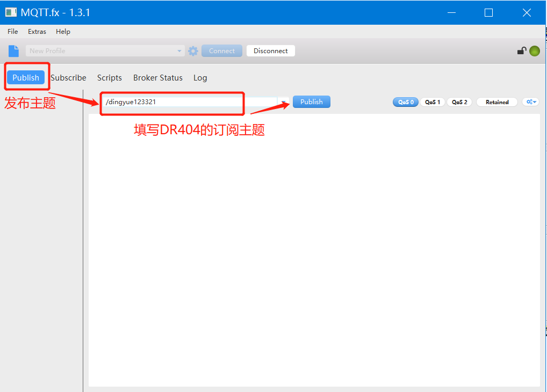Viewport: 547px width, 392px height.
Task: Click the blue document profile icon
Action: [13, 51]
